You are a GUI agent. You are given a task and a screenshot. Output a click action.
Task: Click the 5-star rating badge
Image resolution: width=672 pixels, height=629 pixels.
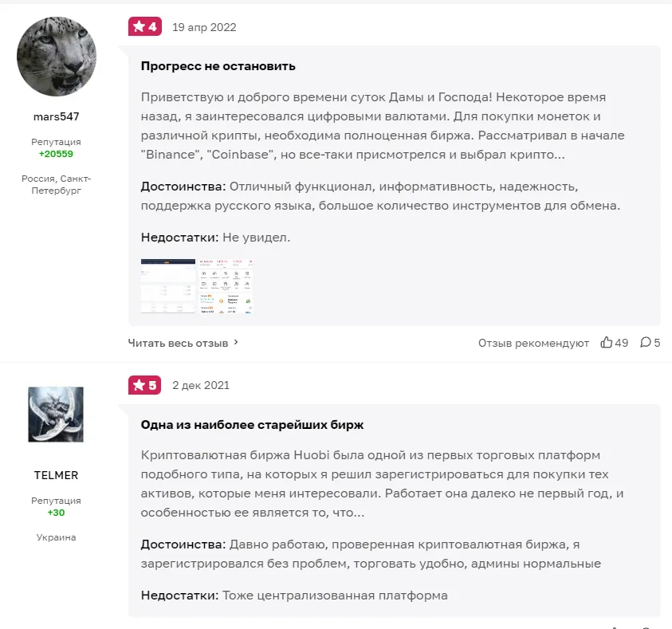coord(145,385)
